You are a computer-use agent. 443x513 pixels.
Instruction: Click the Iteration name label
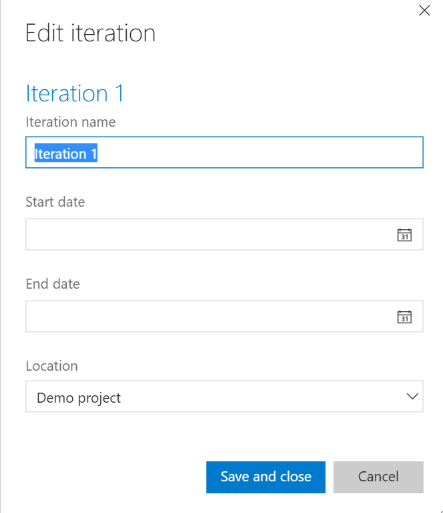[x=71, y=122]
